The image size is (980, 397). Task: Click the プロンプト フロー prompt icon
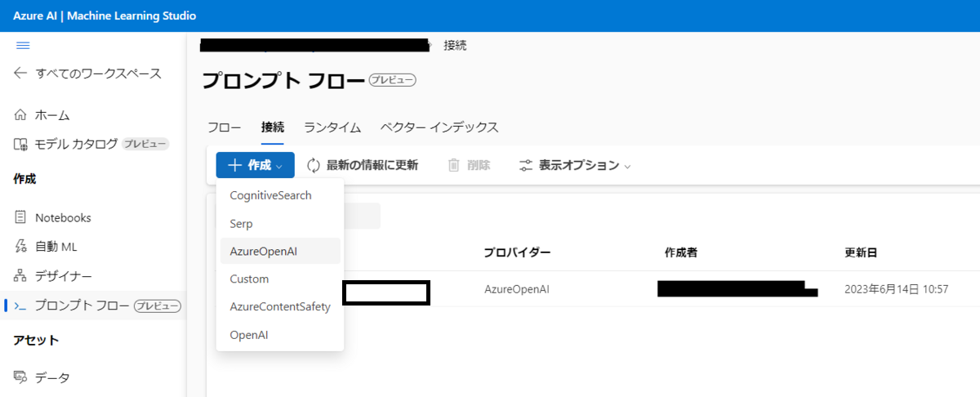click(21, 306)
